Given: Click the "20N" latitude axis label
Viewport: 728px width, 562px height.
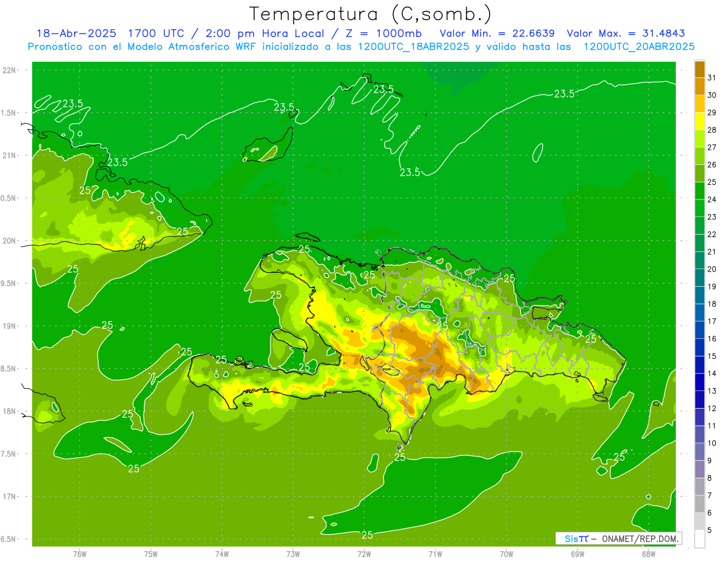Looking at the screenshot, I should coord(10,241).
